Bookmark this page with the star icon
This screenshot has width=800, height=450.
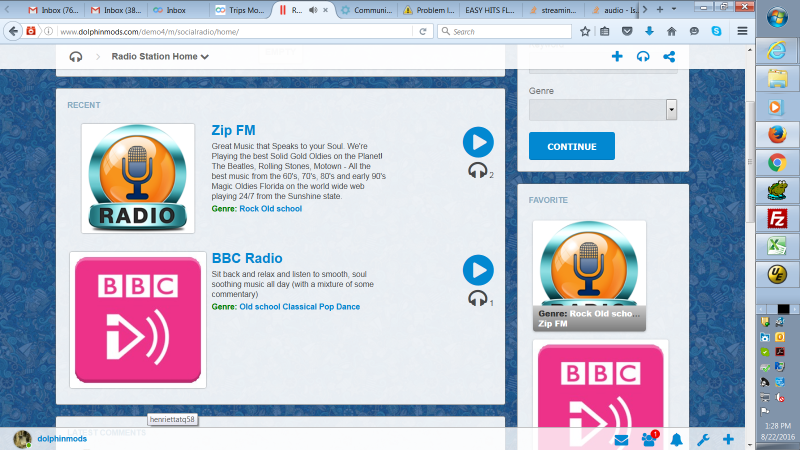[585, 31]
